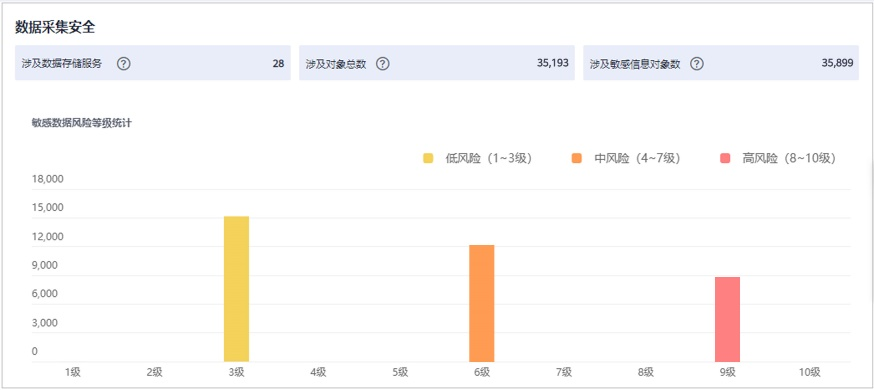The image size is (874, 390).
Task: Click the 10级 axis label
Action: [809, 372]
